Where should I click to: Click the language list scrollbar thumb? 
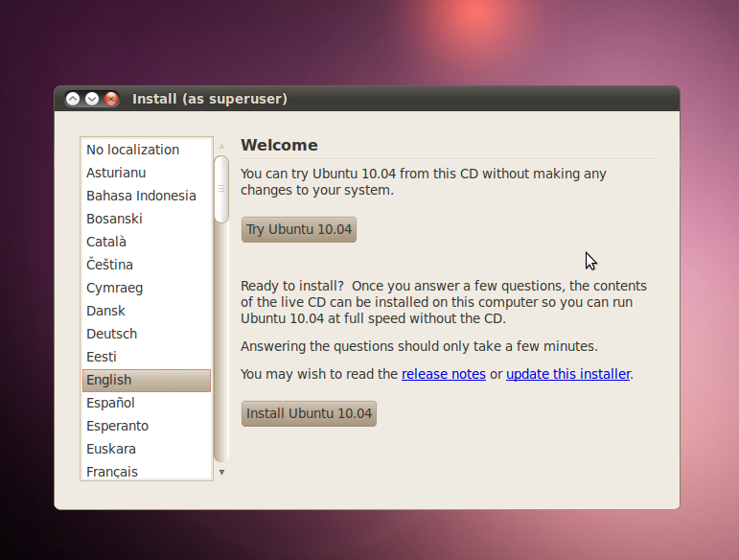click(x=221, y=189)
